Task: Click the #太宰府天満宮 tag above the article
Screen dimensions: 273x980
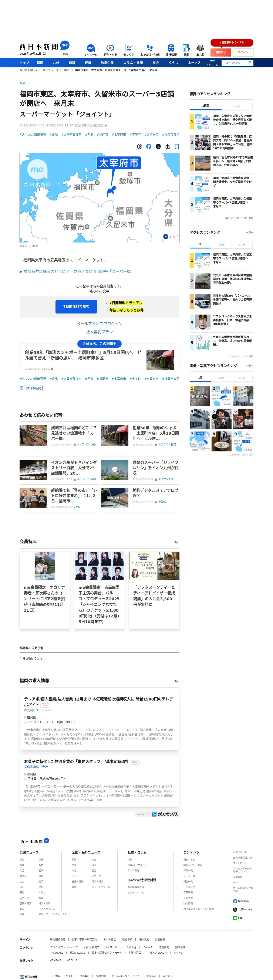Action: pos(71,135)
